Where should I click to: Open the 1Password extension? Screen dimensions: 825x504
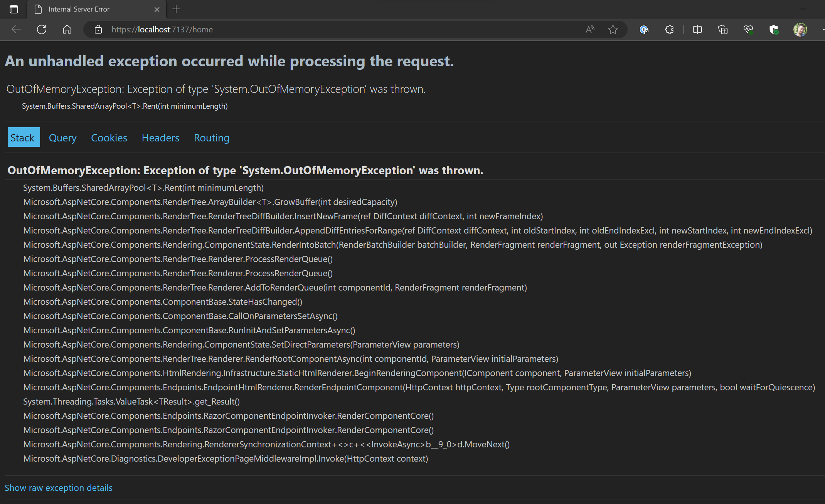[x=644, y=30]
